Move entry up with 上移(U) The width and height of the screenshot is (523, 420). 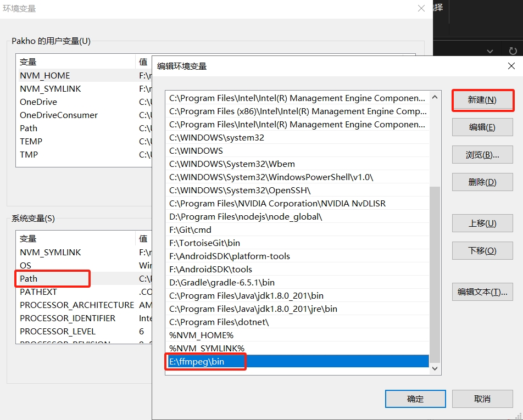point(482,223)
